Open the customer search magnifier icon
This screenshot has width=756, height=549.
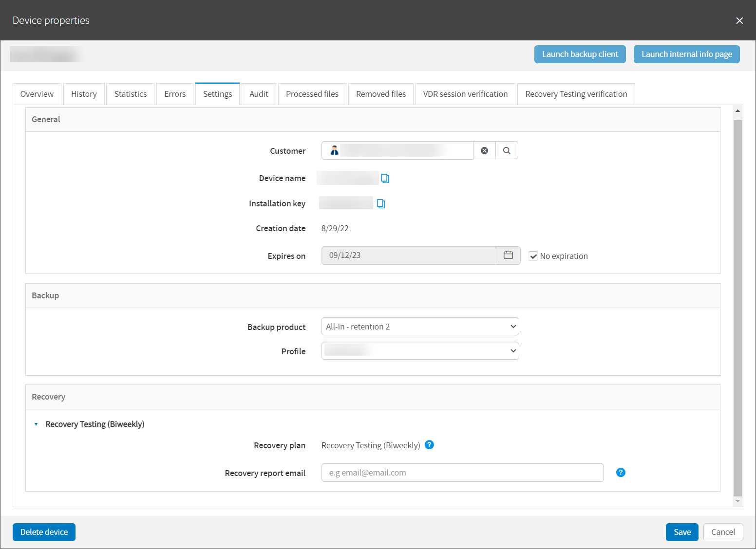tap(507, 150)
